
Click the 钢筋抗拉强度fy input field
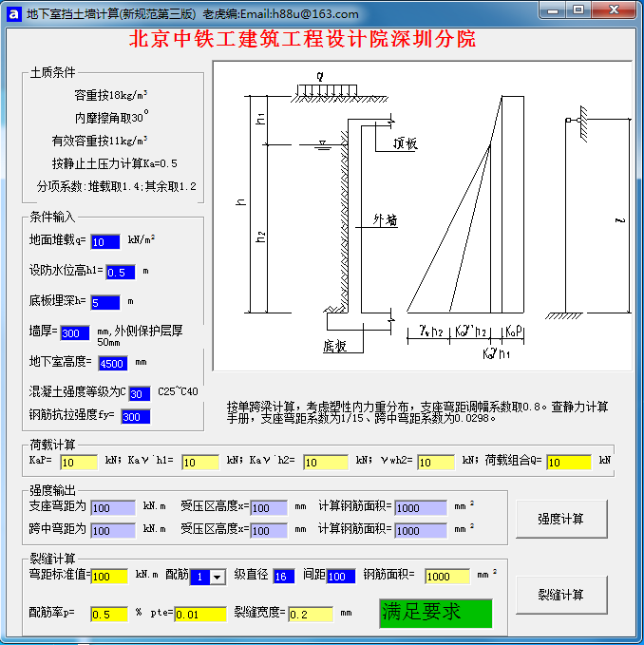(136, 417)
